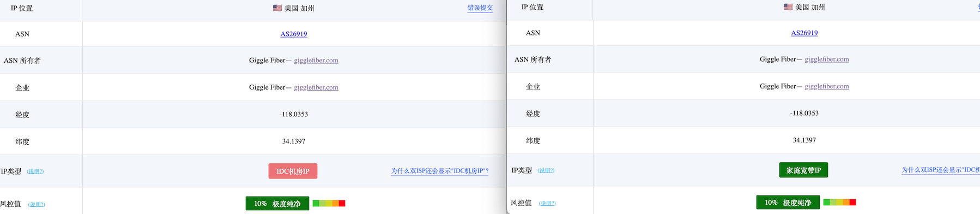Click 说明 link beside IP类型 in left window

pos(35,171)
